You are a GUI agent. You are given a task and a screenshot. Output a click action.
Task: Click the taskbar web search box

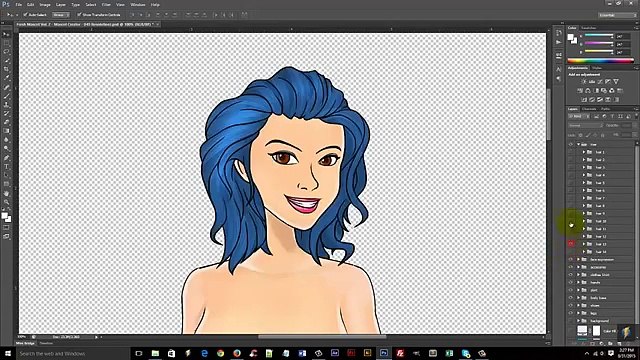(x=72, y=353)
